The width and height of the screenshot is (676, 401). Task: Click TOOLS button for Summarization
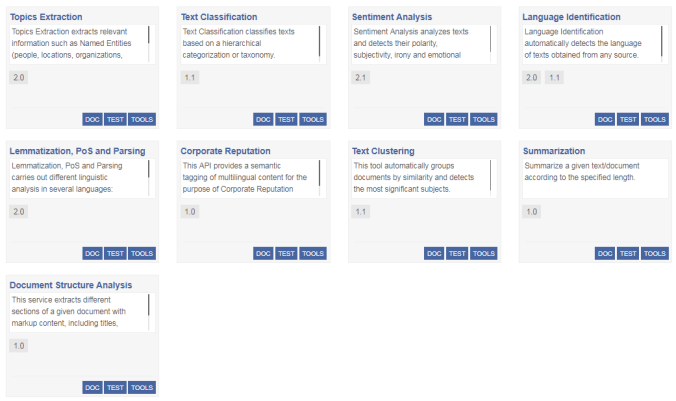[x=655, y=253]
